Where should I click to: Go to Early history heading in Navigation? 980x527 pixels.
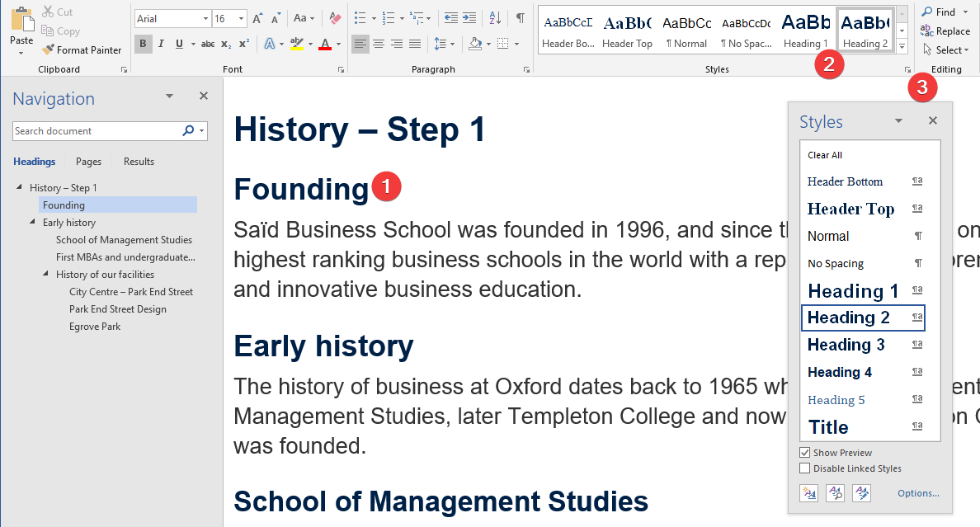pos(69,223)
